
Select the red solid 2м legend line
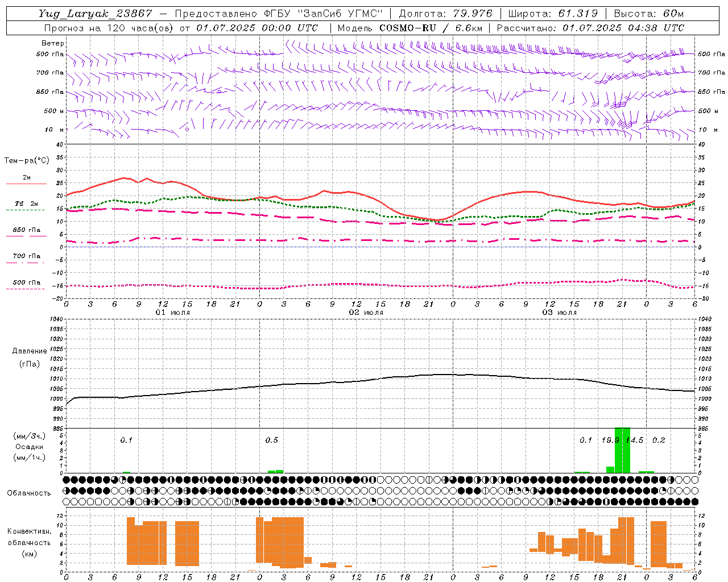26,184
